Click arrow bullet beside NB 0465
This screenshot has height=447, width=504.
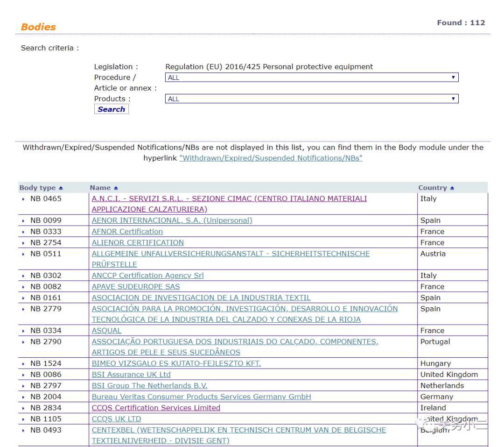pos(23,199)
